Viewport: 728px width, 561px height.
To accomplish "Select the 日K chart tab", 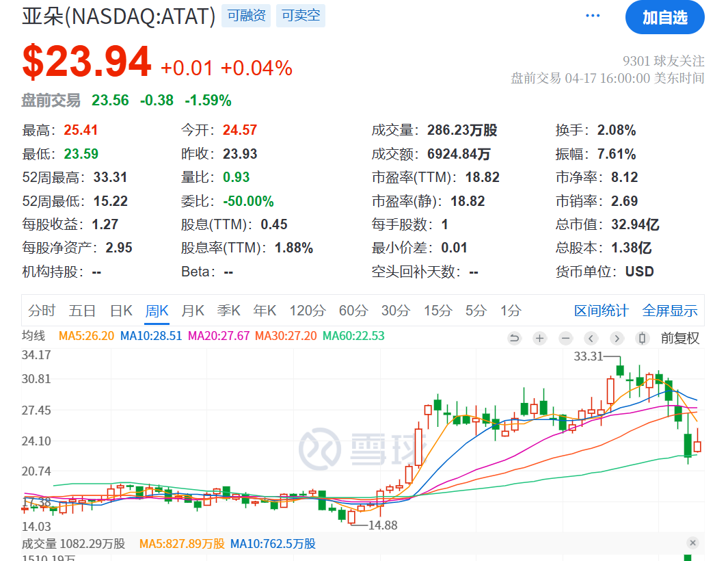I will 121,311.
